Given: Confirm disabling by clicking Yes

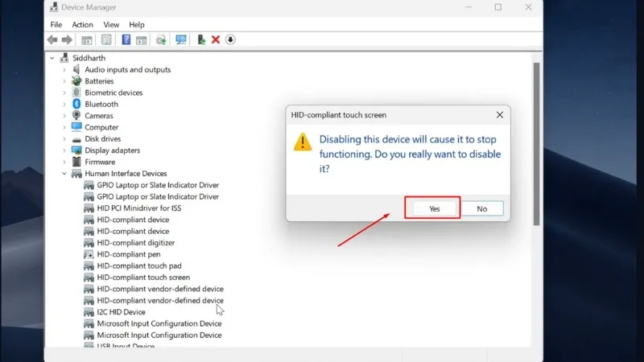Looking at the screenshot, I should click(434, 208).
